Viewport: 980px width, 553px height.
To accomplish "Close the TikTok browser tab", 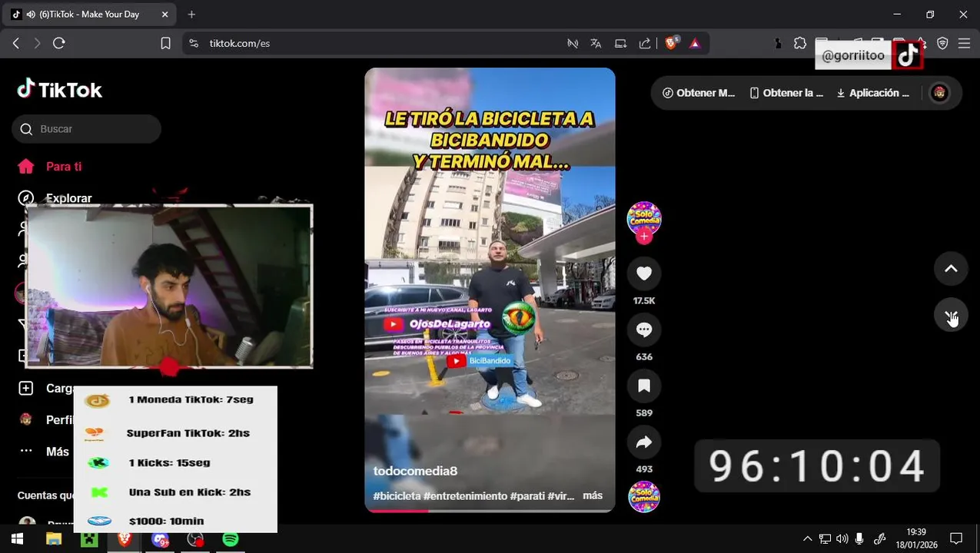I will [x=164, y=14].
